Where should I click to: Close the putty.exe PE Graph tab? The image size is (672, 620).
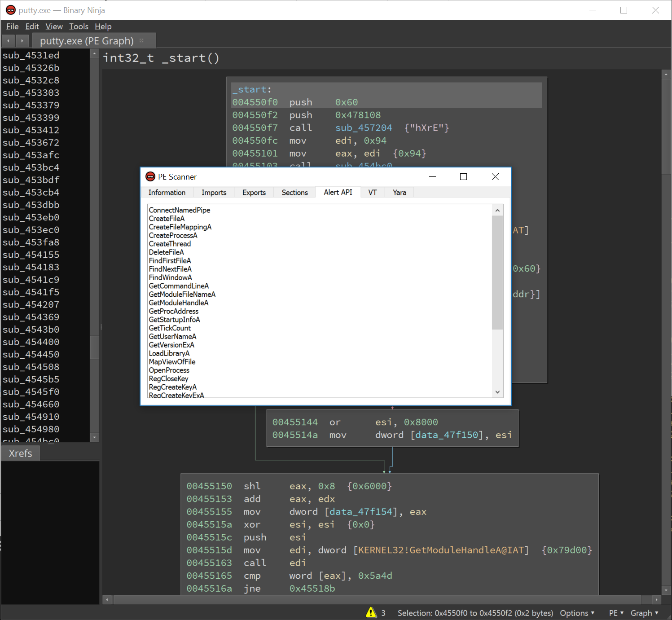[141, 40]
